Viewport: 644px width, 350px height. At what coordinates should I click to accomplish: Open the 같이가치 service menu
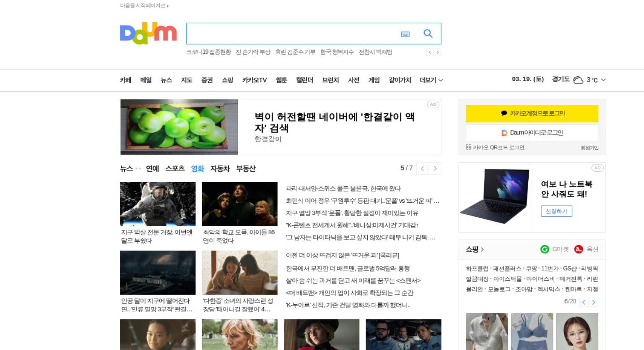coord(400,80)
